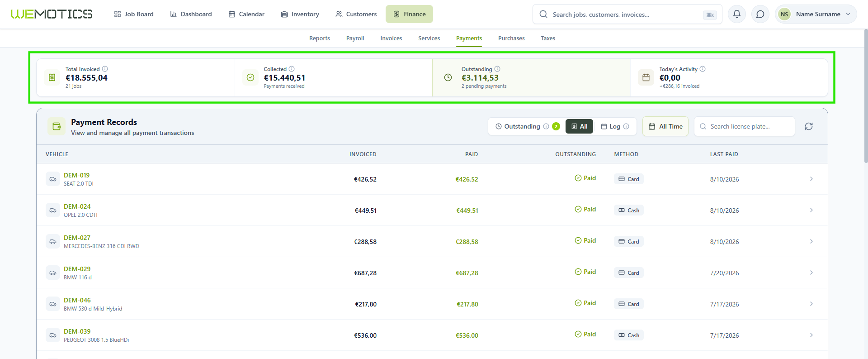This screenshot has height=359, width=868.
Task: Expand the DEM-024 row chevron
Action: click(811, 210)
